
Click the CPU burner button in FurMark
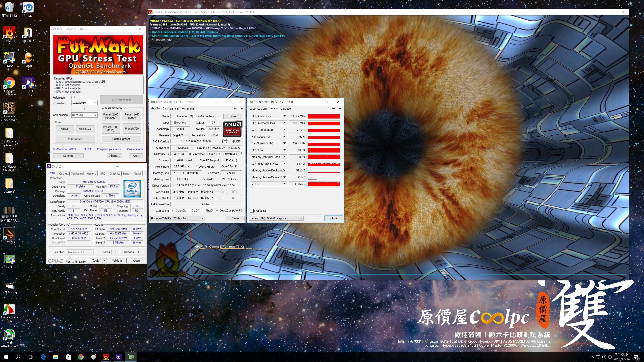click(75, 139)
